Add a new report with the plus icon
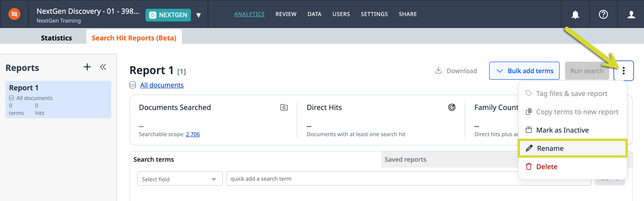 point(87,67)
